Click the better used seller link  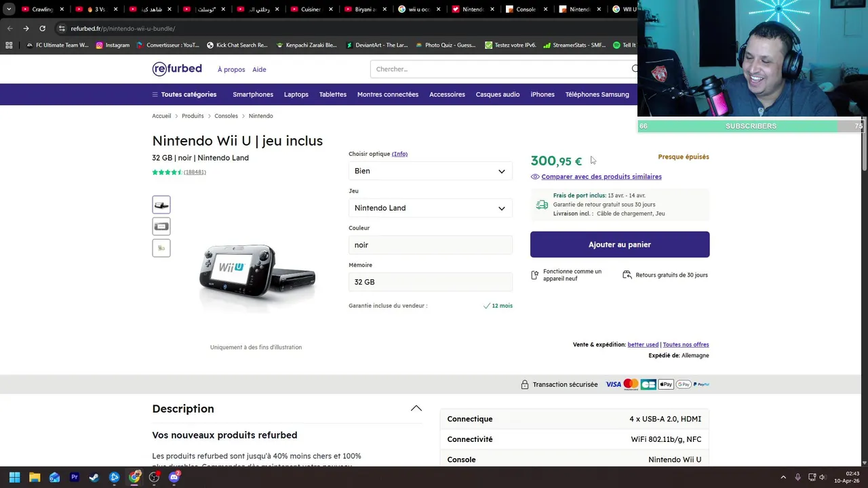[643, 344]
